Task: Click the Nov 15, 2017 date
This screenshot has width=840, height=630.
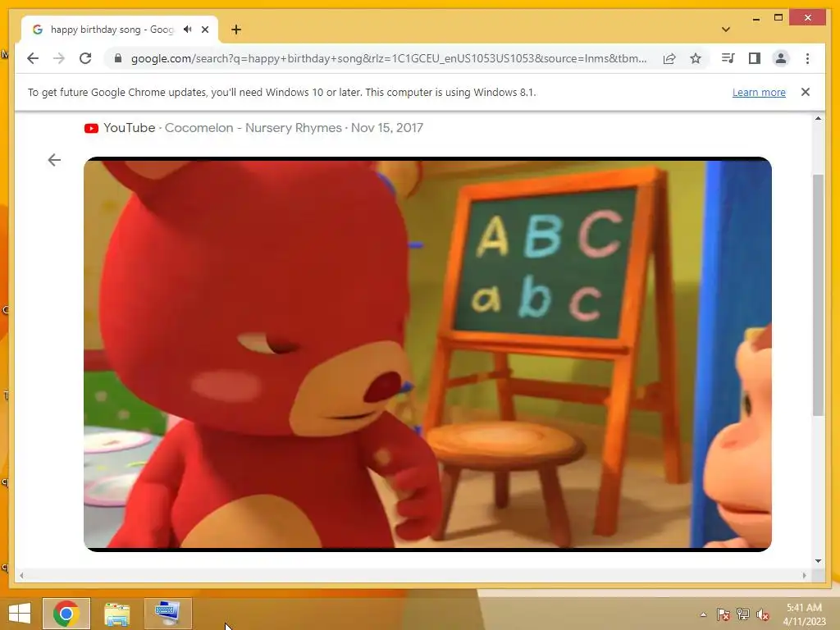Action: pyautogui.click(x=387, y=128)
